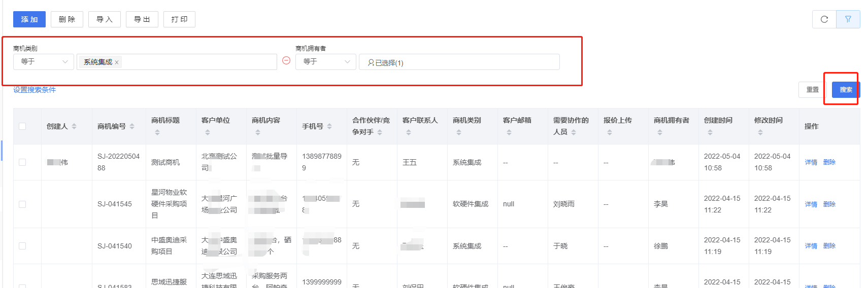Open 详情 for row SJ-2022050488
Screen dimensions: 868x288
point(811,162)
